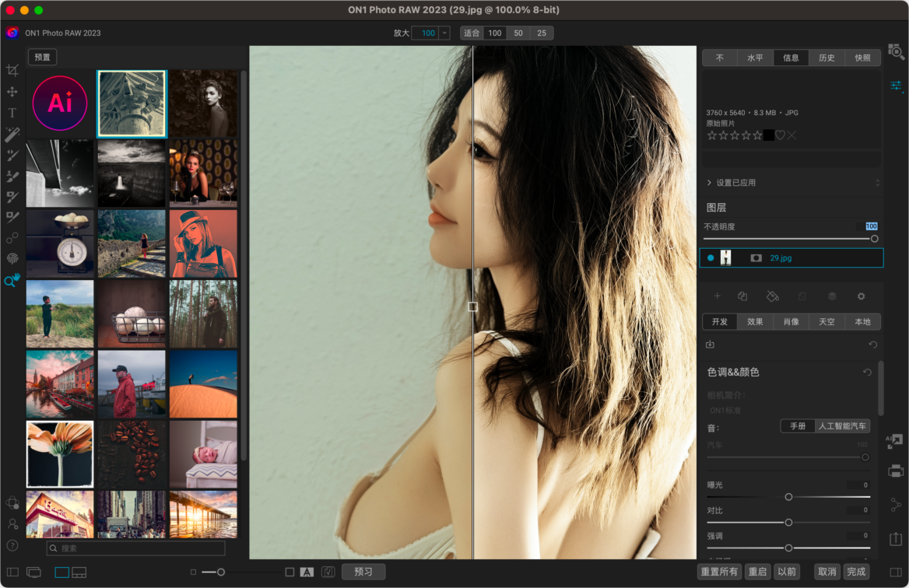Select the Crop tool
Image resolution: width=909 pixels, height=588 pixels.
click(12, 71)
